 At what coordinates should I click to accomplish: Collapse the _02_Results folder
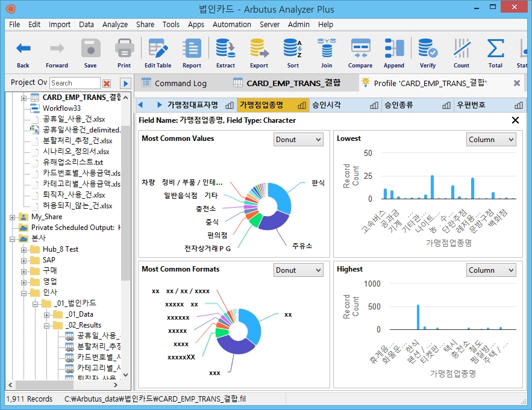[x=46, y=326]
